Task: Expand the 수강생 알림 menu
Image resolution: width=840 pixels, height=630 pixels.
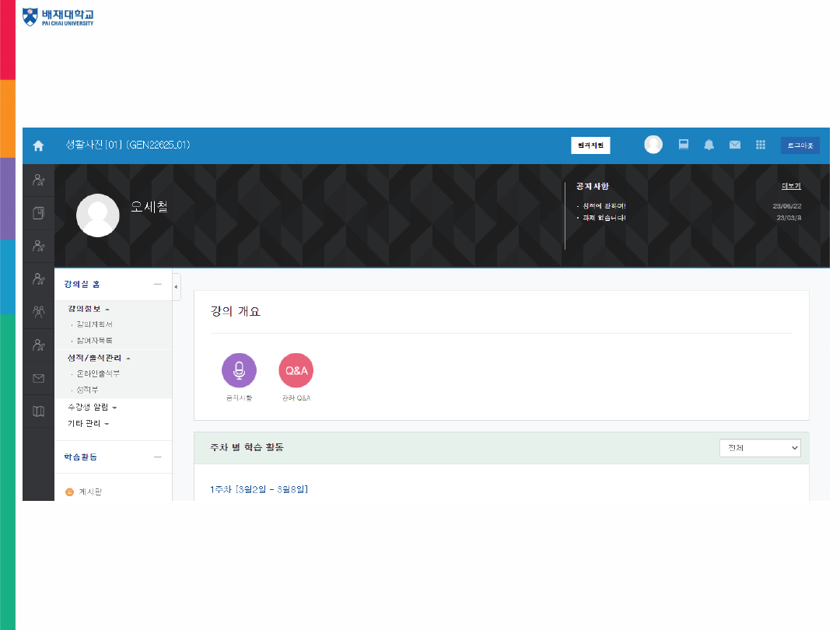Action: [92, 407]
